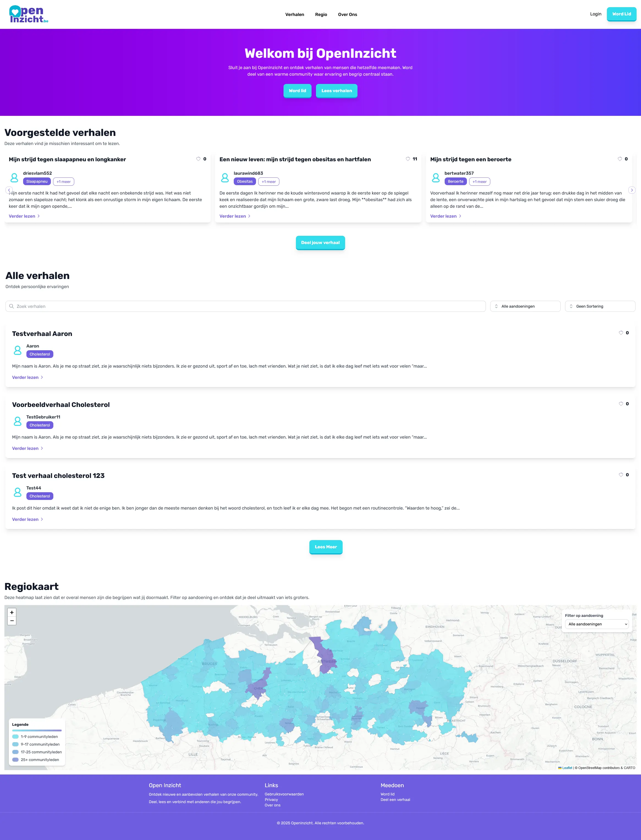The image size is (641, 840).
Task: Go back with the left carousel arrow
Action: (9, 190)
